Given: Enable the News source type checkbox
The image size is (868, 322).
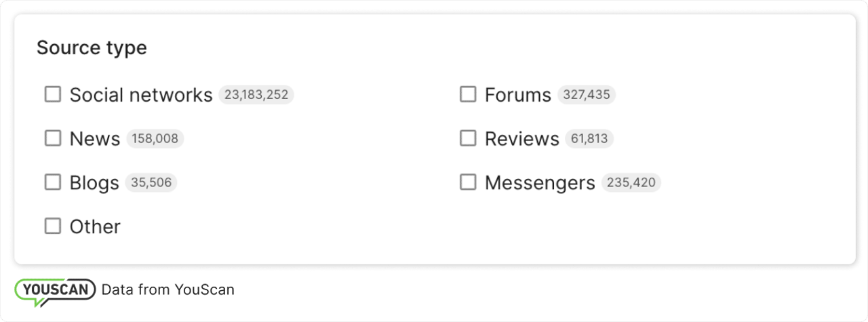Looking at the screenshot, I should click(x=53, y=138).
